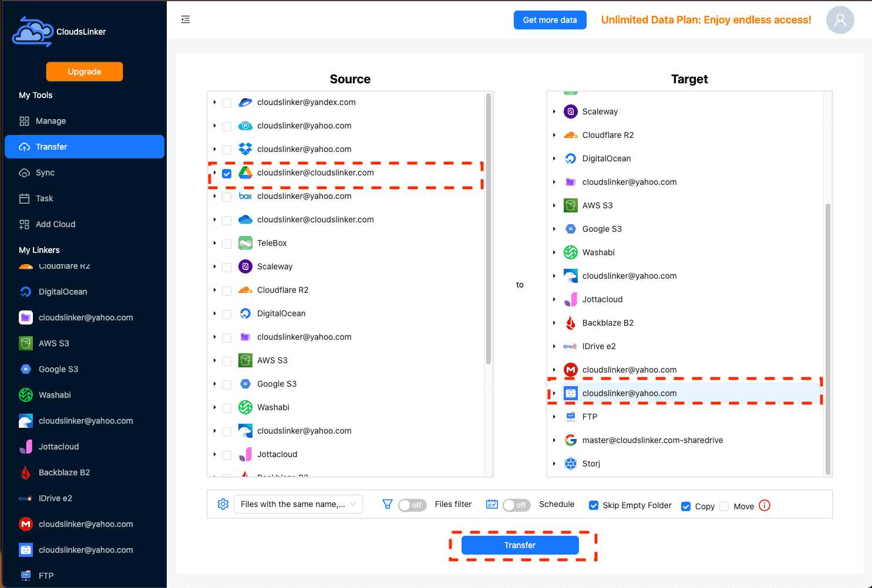The width and height of the screenshot is (872, 588).
Task: Open transfer settings gear icon
Action: pos(223,504)
